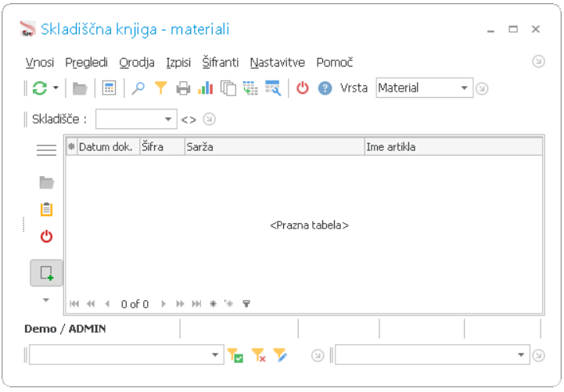Go to previous page in navigator

click(x=91, y=304)
